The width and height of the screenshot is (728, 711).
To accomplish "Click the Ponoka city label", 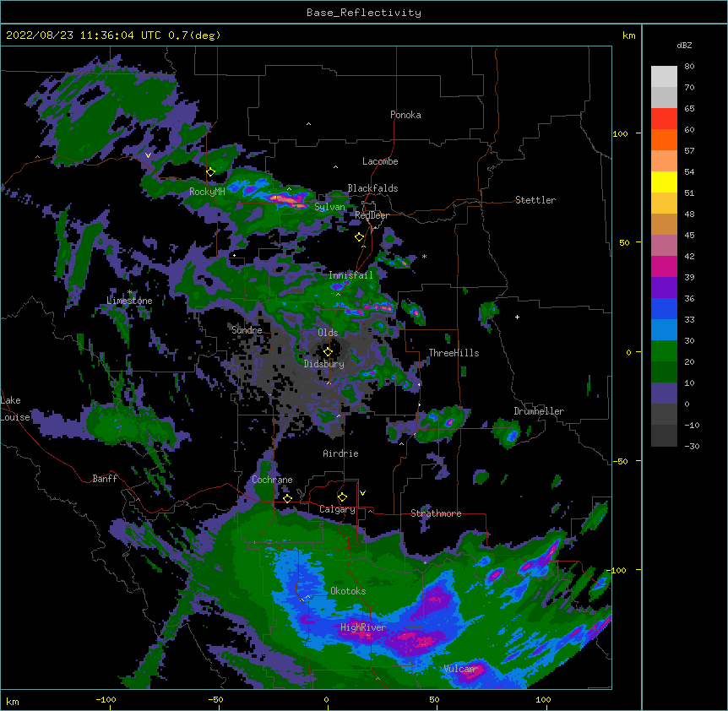I will coord(405,115).
